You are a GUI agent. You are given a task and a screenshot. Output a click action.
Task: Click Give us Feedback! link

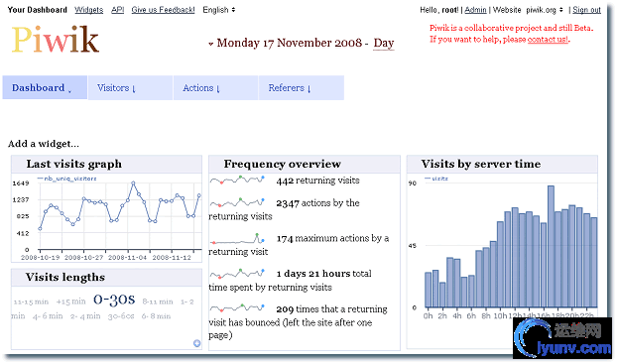[163, 10]
